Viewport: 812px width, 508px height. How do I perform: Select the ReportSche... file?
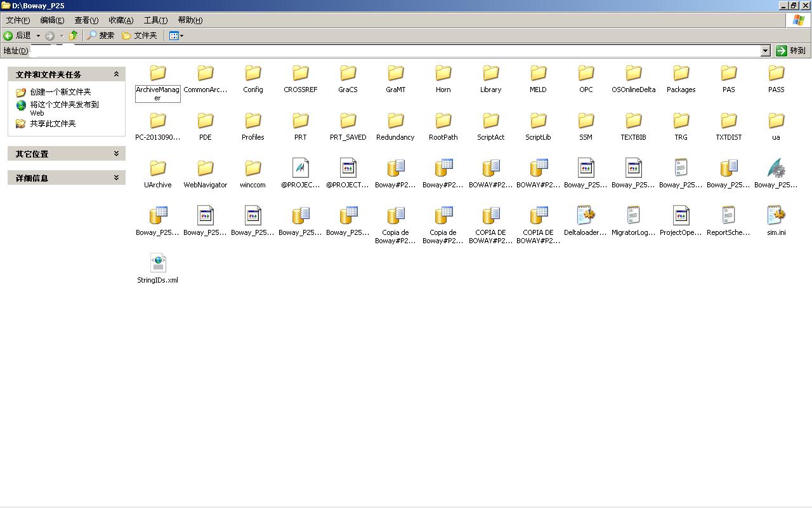click(x=729, y=222)
